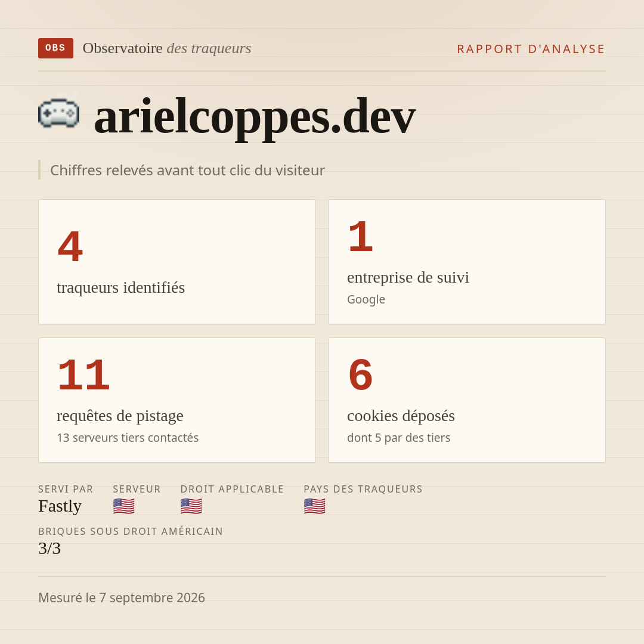
Task: Click the number 4 of traqueurs identifiés
Action: tap(70, 247)
